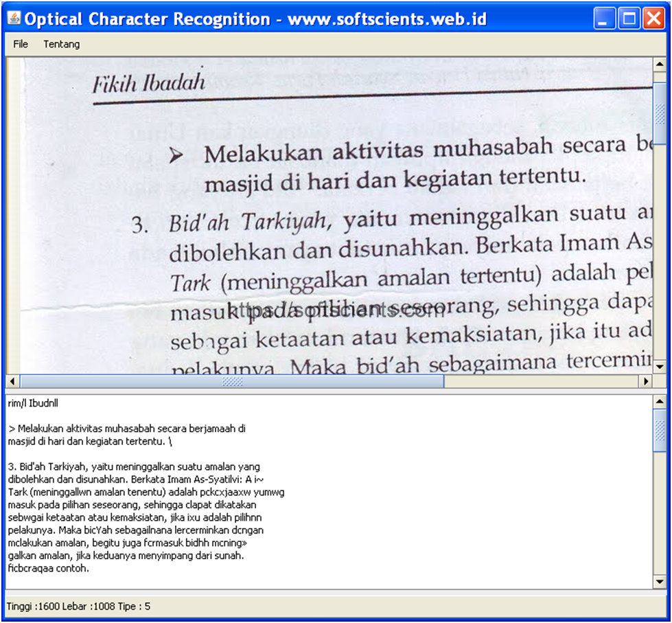Image resolution: width=672 pixels, height=623 pixels.
Task: Click the minimize window button
Action: pos(605,19)
